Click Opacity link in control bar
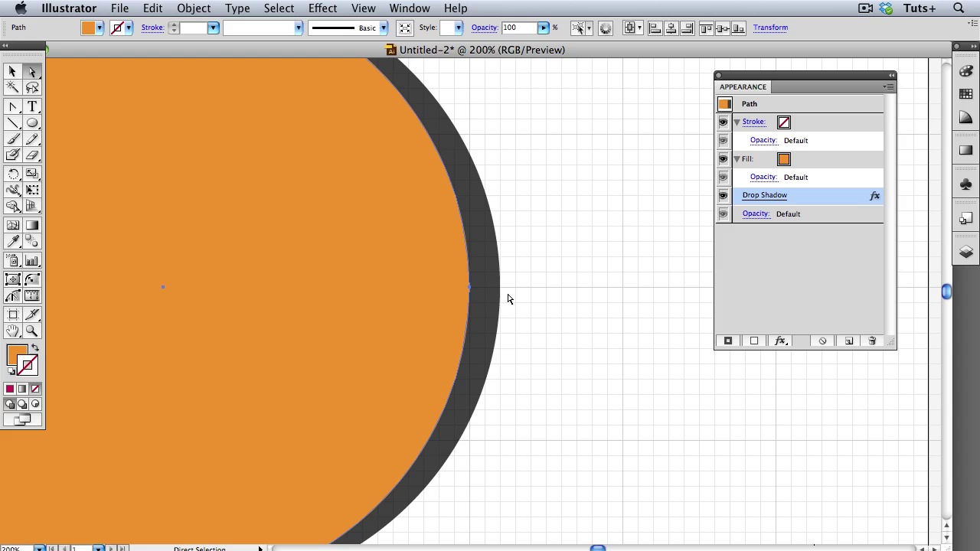This screenshot has height=551, width=980. click(484, 28)
